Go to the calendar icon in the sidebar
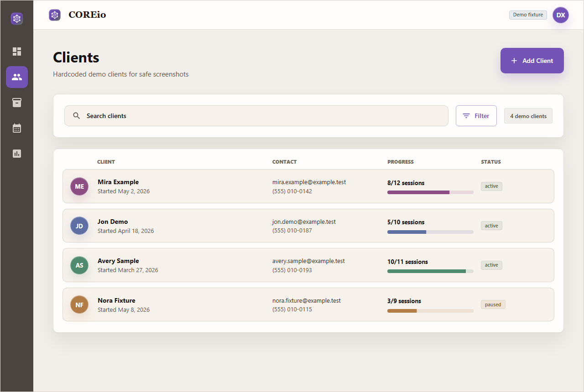This screenshot has width=584, height=392. pyautogui.click(x=17, y=128)
